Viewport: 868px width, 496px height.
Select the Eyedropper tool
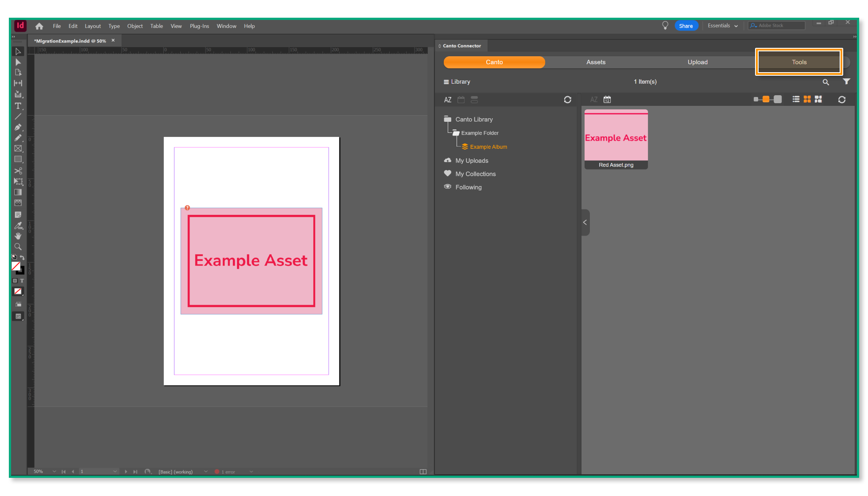point(18,225)
